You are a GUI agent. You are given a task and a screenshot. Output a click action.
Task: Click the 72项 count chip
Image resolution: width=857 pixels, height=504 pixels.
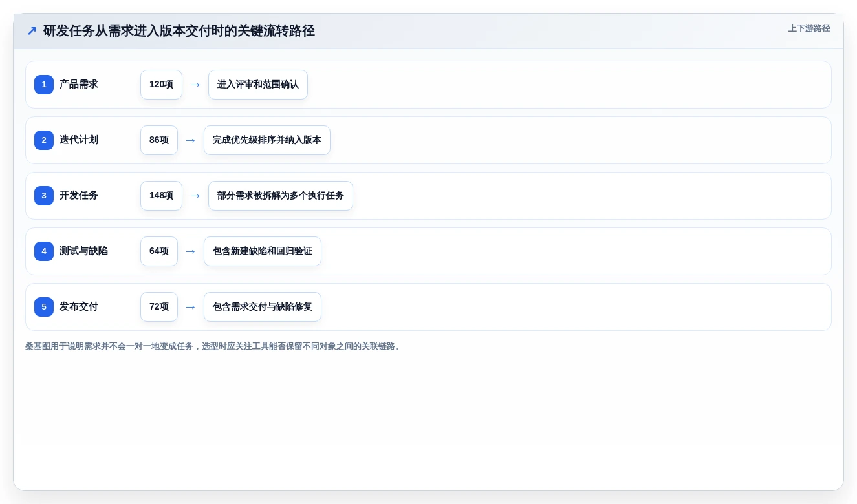coord(159,307)
